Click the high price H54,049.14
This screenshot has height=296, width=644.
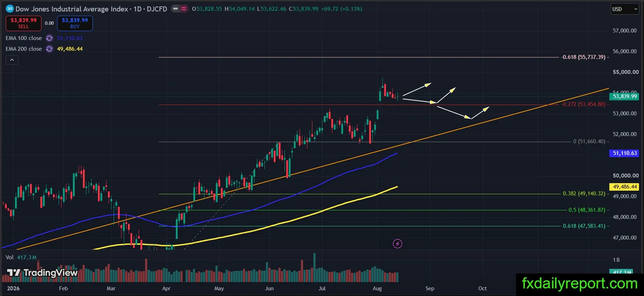click(x=239, y=9)
